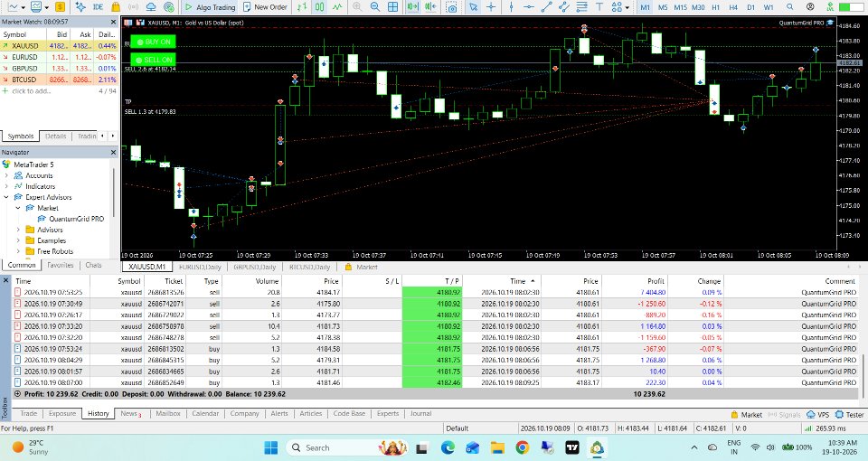
Task: Select the BTCUSD row in Market Watch
Action: tap(59, 80)
